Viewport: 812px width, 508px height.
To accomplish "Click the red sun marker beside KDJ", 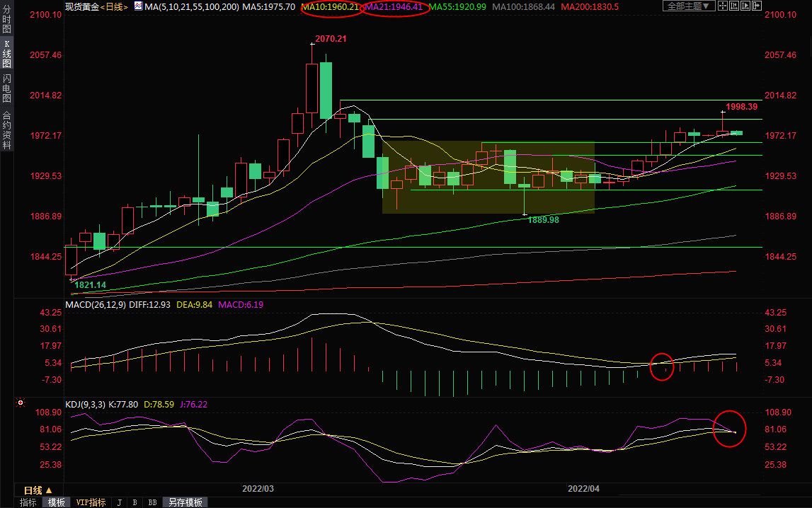I will click(x=21, y=404).
